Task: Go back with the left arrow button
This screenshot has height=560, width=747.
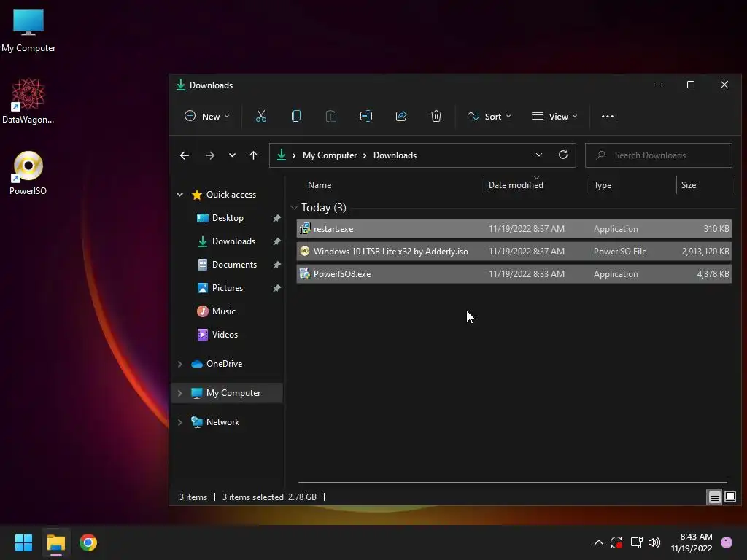Action: 185,155
